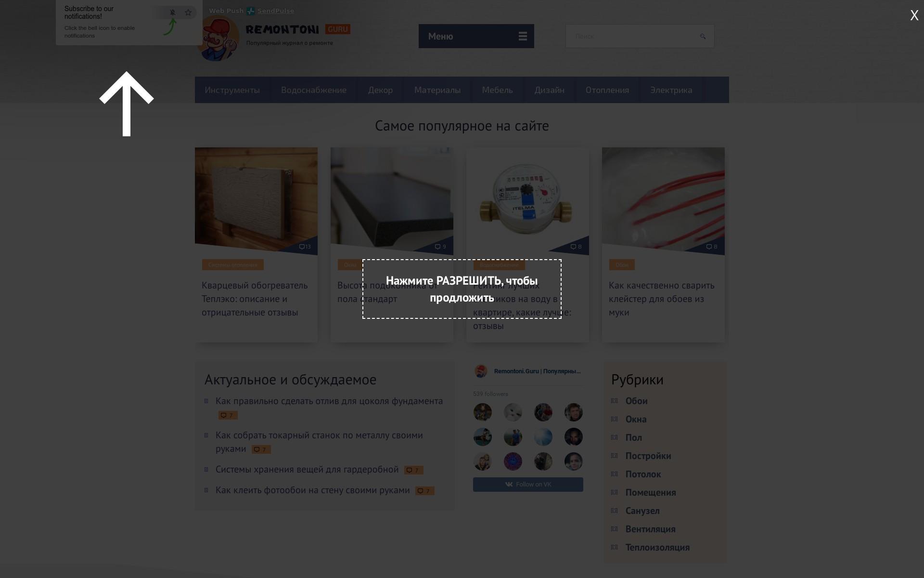924x578 pixels.
Task: Click first VK follower avatar
Action: (483, 412)
